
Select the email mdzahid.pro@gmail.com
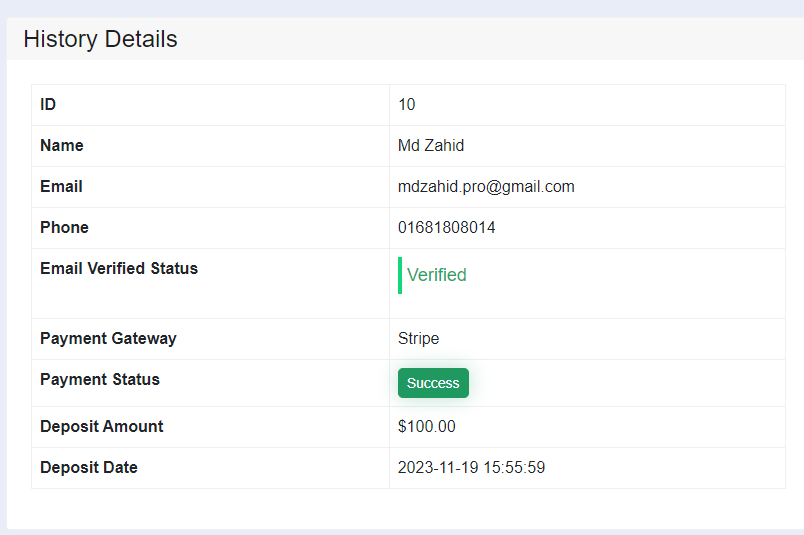(486, 187)
